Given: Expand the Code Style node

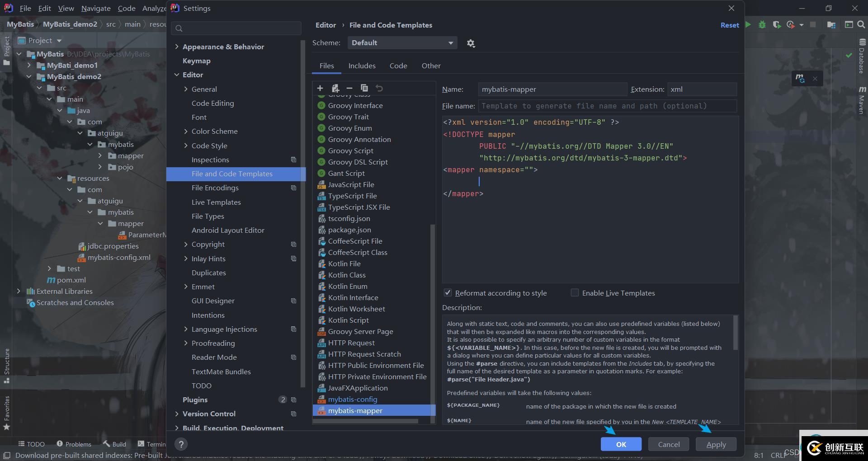Looking at the screenshot, I should 186,146.
